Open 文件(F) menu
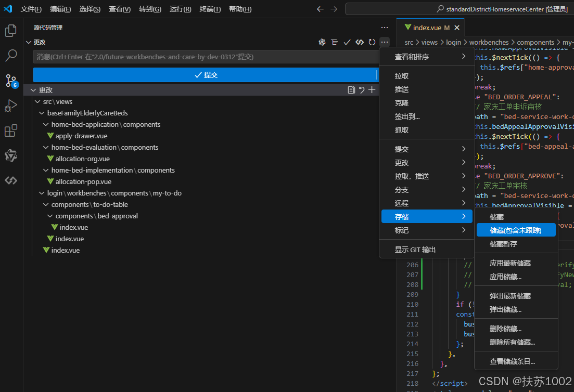 (x=31, y=9)
